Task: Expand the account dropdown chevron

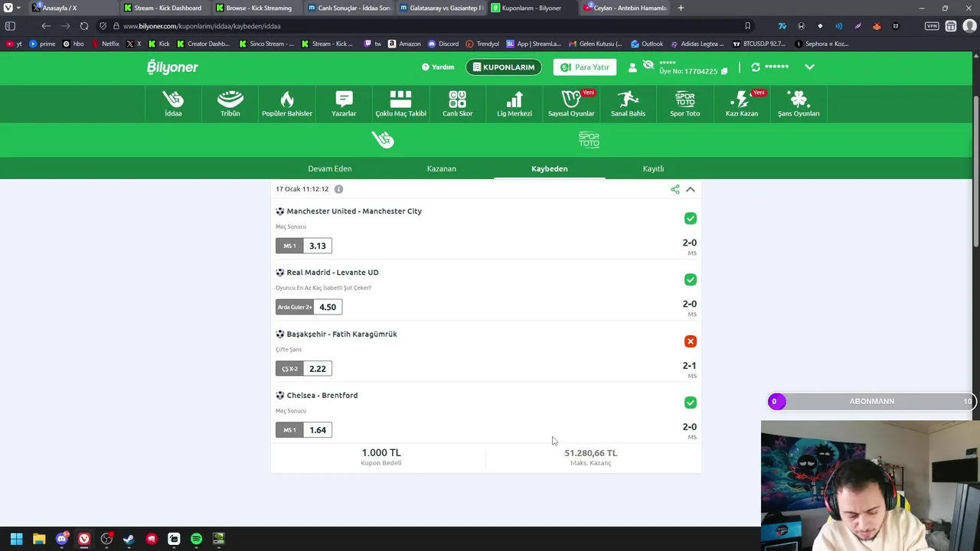Action: (809, 67)
